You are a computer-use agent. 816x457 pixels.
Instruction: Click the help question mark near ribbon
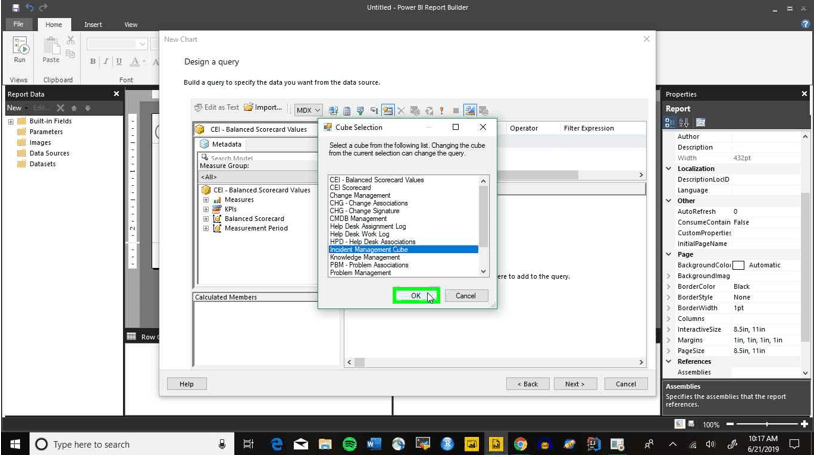click(805, 24)
